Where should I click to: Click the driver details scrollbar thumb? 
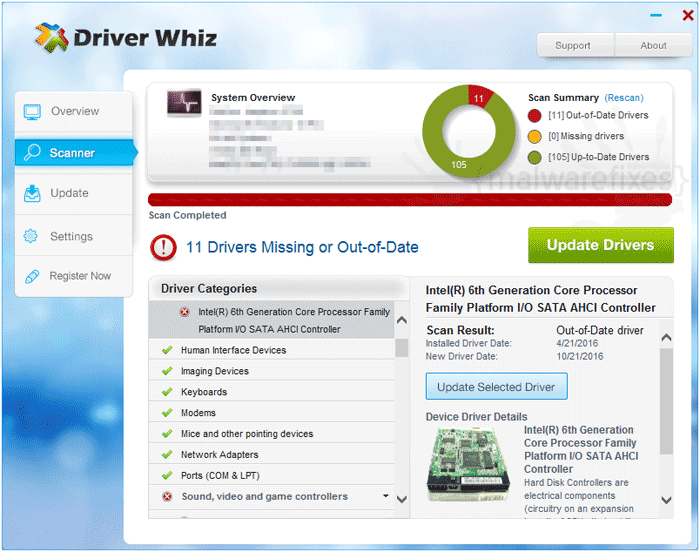(x=666, y=401)
